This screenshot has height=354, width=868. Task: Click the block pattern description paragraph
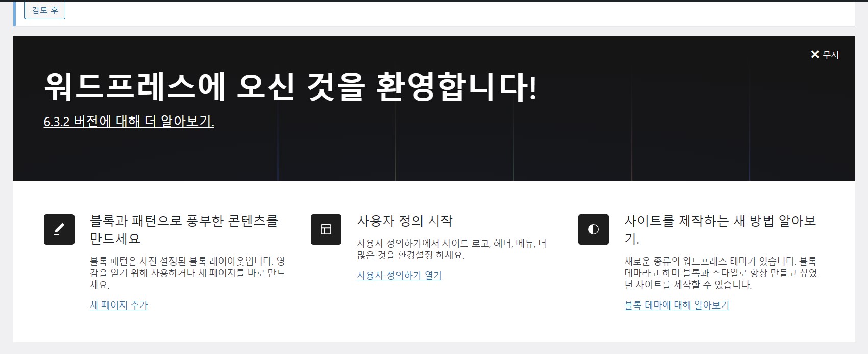coord(187,273)
